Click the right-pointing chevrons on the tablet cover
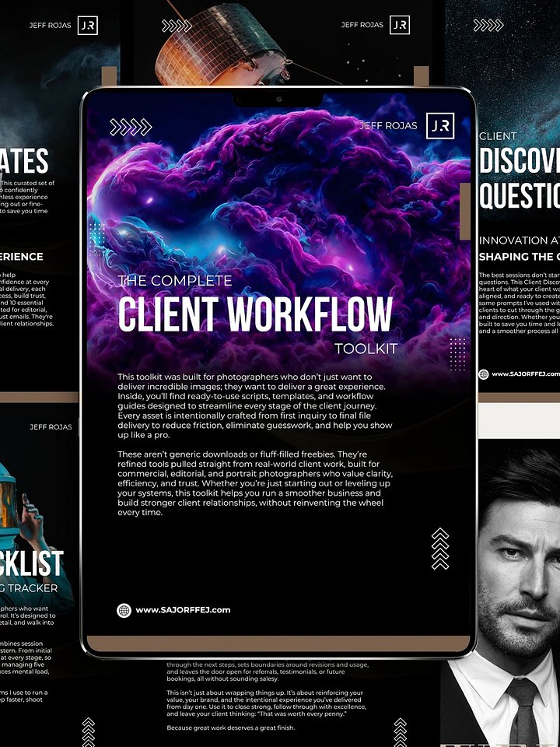This screenshot has width=560, height=747. (131, 127)
